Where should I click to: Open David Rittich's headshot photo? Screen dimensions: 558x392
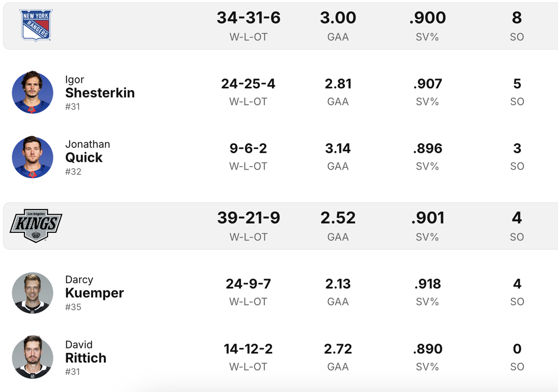(x=32, y=357)
